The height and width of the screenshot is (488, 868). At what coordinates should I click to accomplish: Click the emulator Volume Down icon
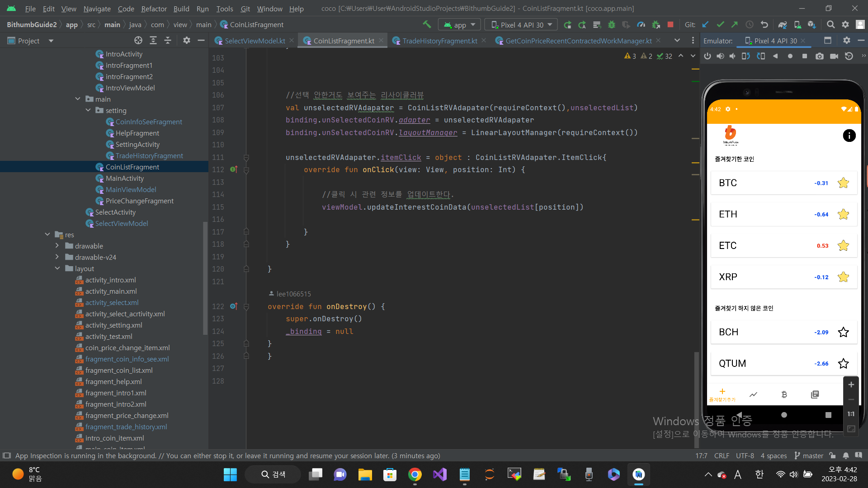coord(732,56)
